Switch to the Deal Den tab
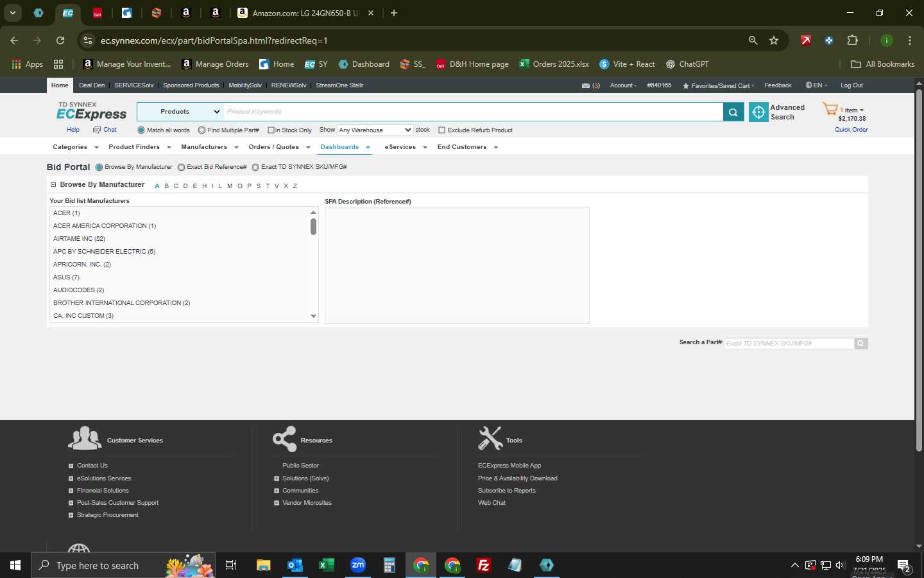The image size is (924, 578). [x=92, y=85]
